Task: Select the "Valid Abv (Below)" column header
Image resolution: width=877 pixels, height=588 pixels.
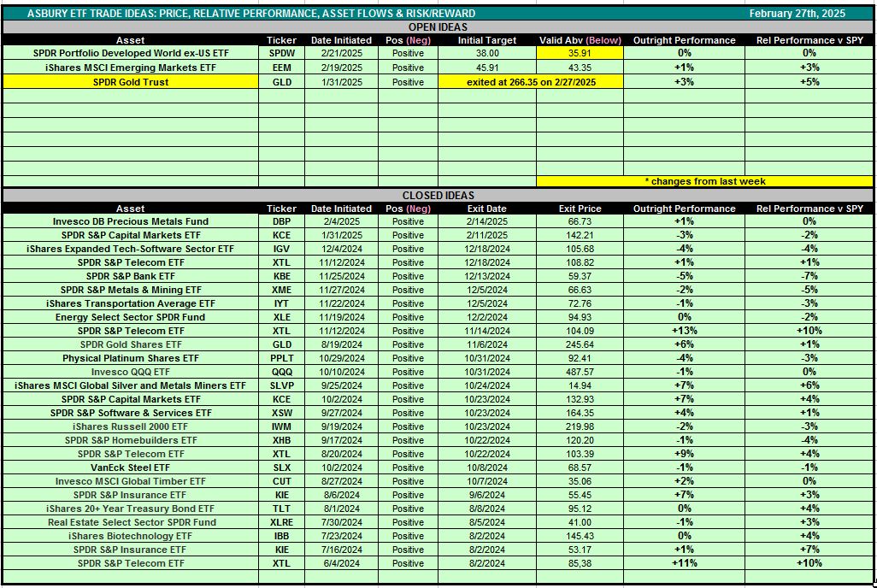Action: (580, 40)
